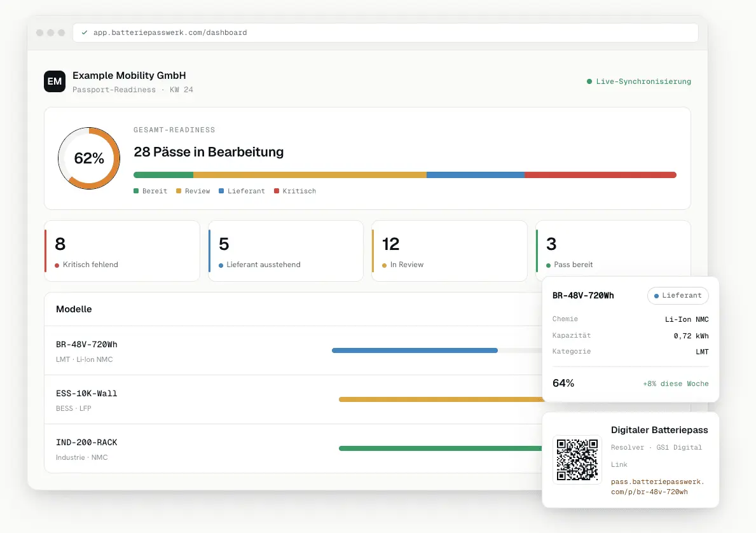Click the Passport-Readiness · KW 24 subtitle
The width and height of the screenshot is (756, 533).
coord(133,90)
